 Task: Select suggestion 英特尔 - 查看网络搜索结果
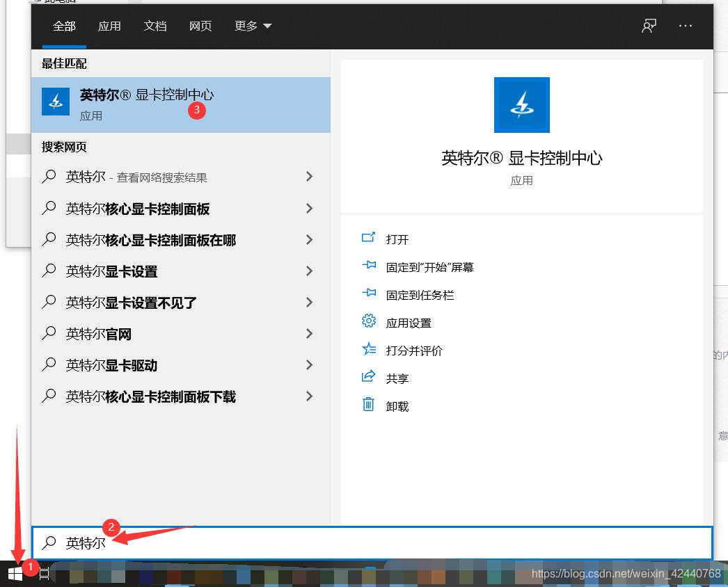[136, 177]
